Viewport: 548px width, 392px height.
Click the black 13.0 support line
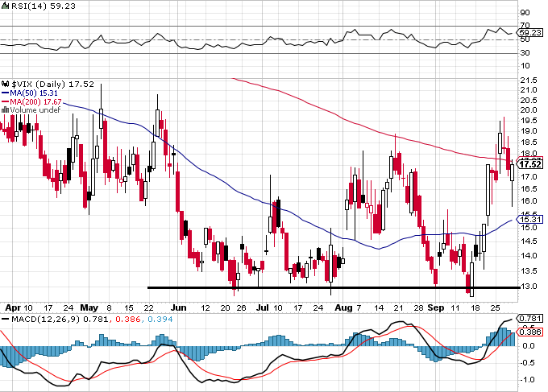tap(334, 287)
